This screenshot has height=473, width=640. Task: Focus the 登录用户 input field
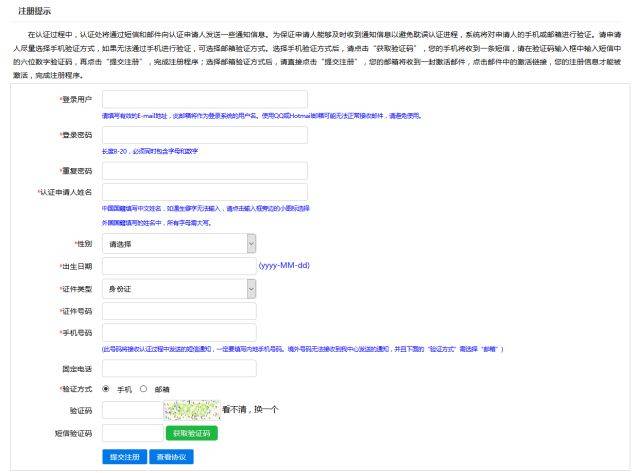point(204,99)
